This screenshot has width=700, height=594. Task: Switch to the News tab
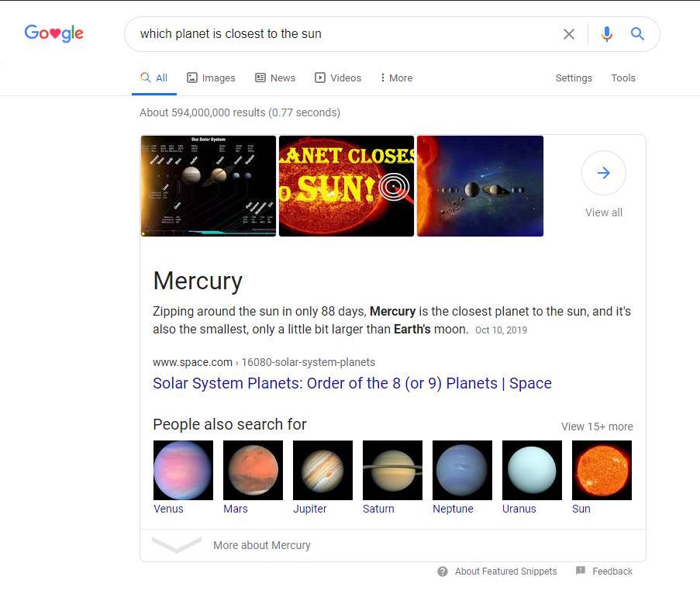tap(275, 78)
